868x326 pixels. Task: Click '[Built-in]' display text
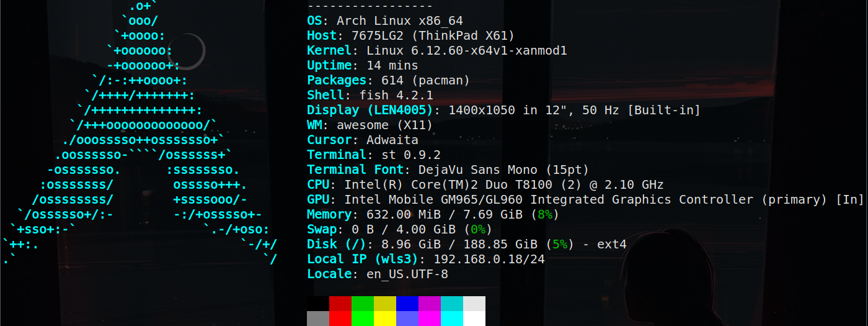click(x=664, y=110)
